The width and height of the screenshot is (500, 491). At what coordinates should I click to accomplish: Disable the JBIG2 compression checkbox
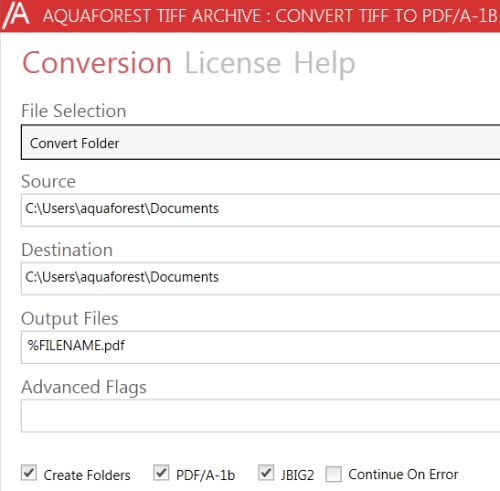pos(266,473)
